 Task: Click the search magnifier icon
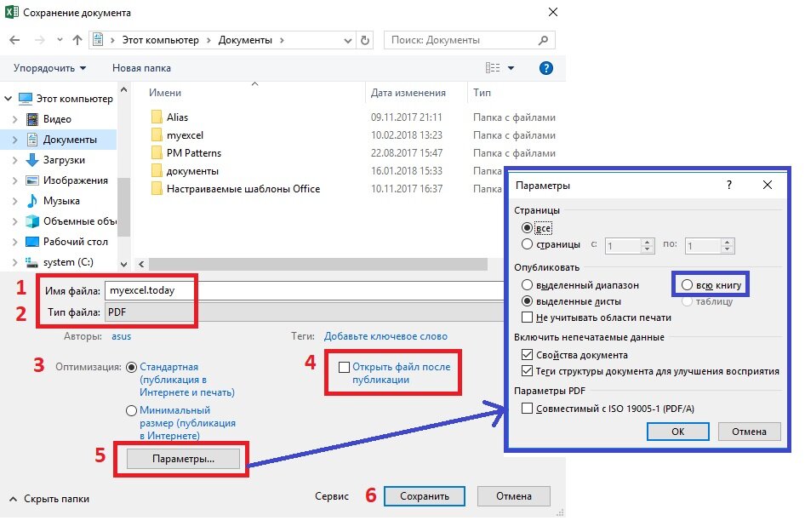coord(543,40)
